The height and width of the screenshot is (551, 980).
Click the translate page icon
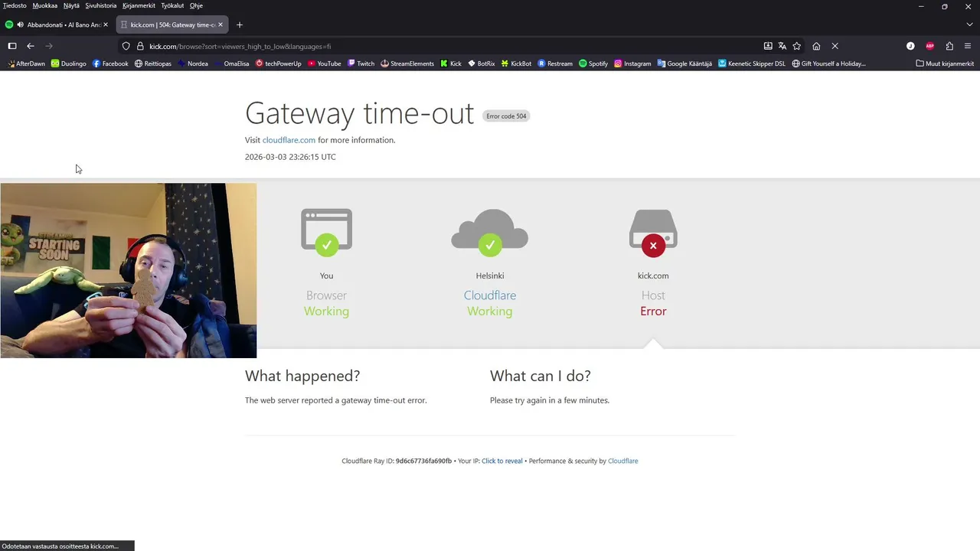[782, 46]
